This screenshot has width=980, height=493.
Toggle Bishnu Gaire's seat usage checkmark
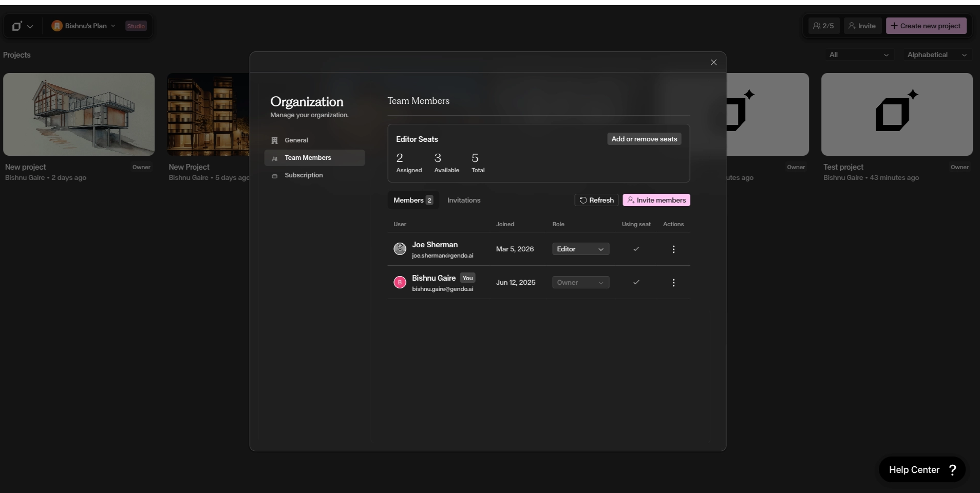[x=635, y=282]
